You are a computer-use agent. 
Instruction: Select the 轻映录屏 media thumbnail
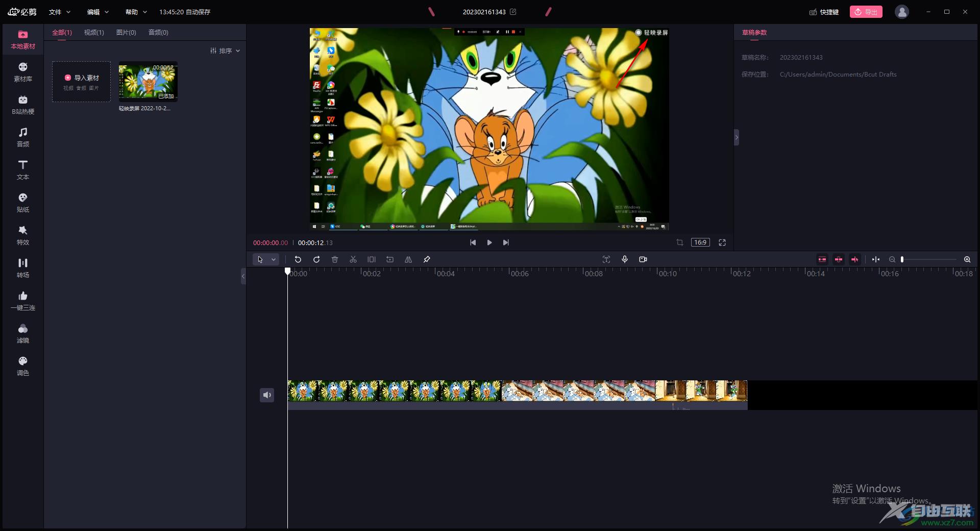tap(148, 82)
